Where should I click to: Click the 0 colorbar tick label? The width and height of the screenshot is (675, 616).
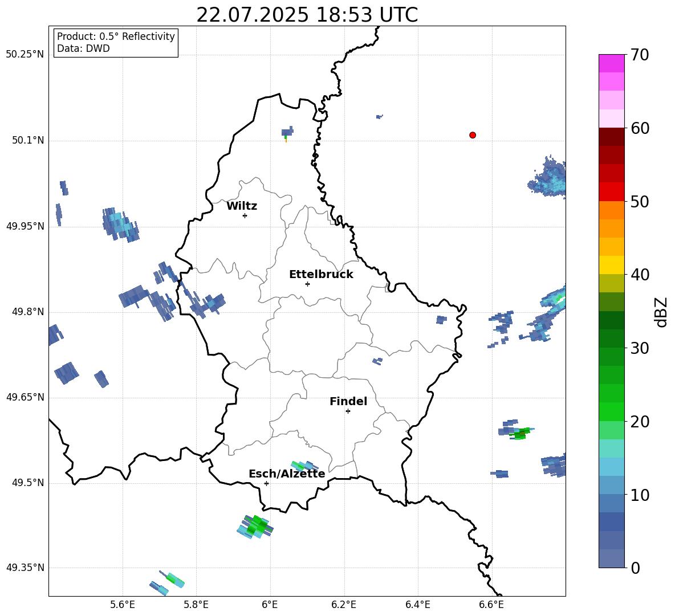tap(635, 568)
